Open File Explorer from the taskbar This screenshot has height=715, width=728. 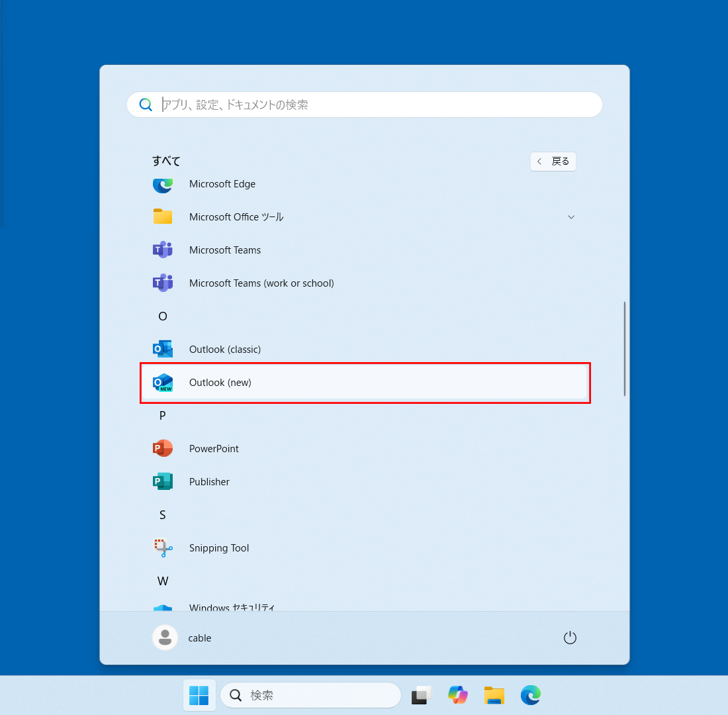[x=494, y=695]
